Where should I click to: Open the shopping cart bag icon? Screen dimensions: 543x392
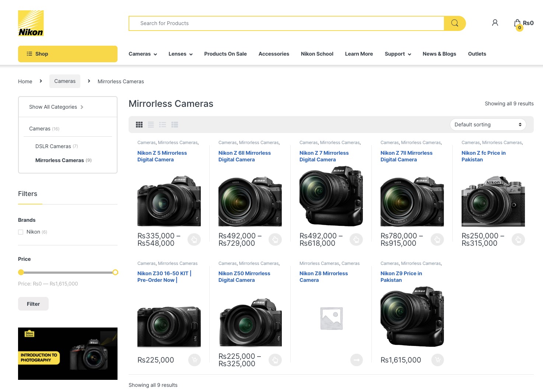pyautogui.click(x=518, y=23)
